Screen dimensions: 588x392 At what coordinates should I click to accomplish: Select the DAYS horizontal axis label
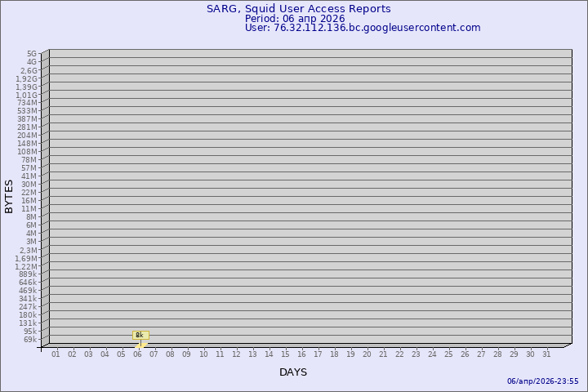293,372
